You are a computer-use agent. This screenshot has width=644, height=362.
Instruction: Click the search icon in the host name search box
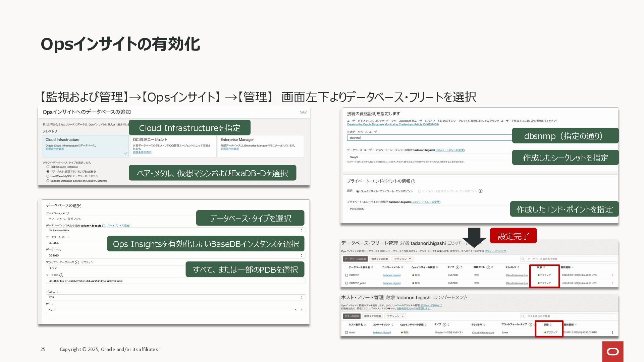[x=523, y=316]
